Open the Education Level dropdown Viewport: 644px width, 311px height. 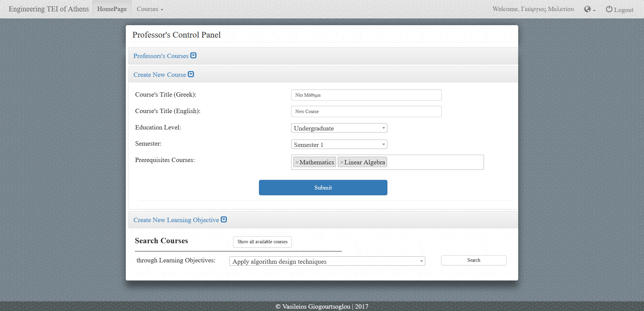click(339, 128)
